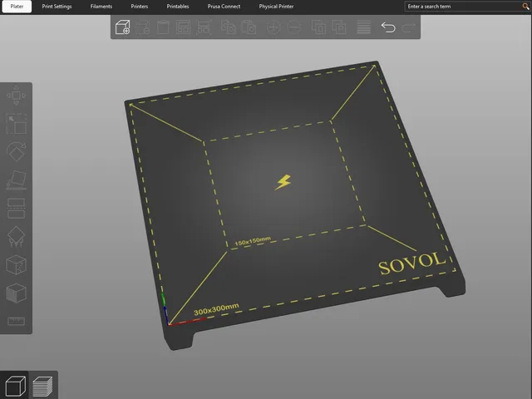Go to the Printers tab
The width and height of the screenshot is (532, 399).
(140, 7)
